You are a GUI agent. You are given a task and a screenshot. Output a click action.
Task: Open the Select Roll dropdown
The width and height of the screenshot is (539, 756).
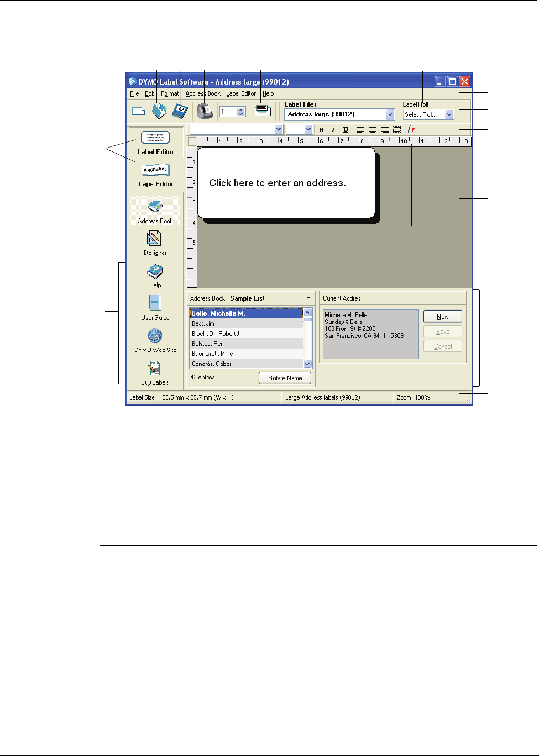click(449, 114)
